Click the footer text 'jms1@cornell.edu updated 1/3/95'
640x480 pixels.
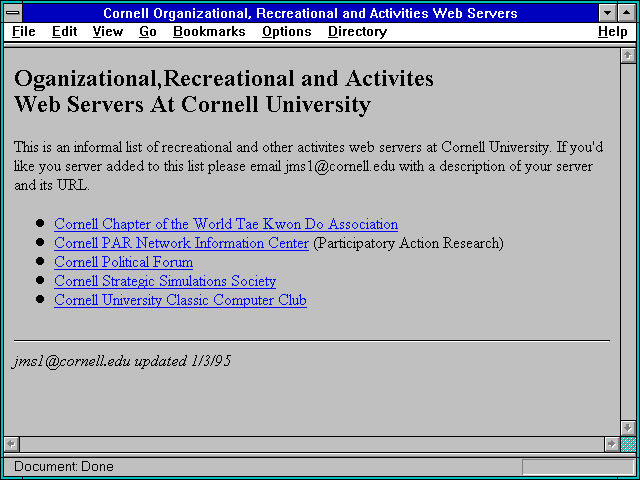coord(122,361)
